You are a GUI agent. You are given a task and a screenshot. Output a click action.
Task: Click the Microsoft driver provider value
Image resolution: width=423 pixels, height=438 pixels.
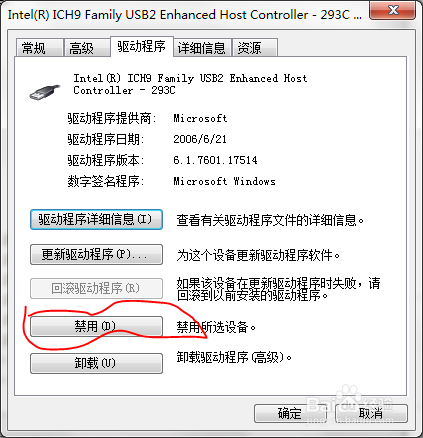tap(200, 118)
